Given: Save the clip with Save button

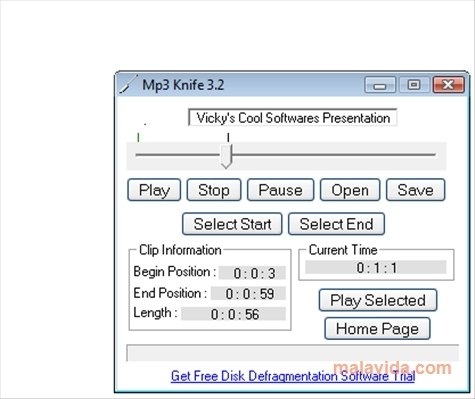Looking at the screenshot, I should click(x=415, y=190).
